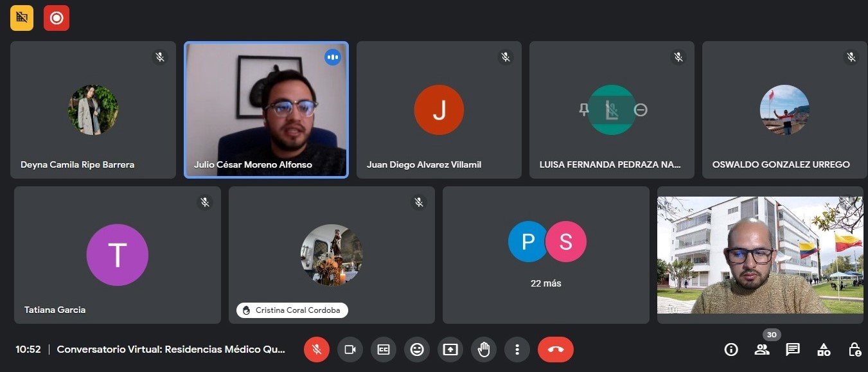The height and width of the screenshot is (372, 868).
Task: Click Tatiana Garcia's purple T avatar
Action: (x=118, y=255)
